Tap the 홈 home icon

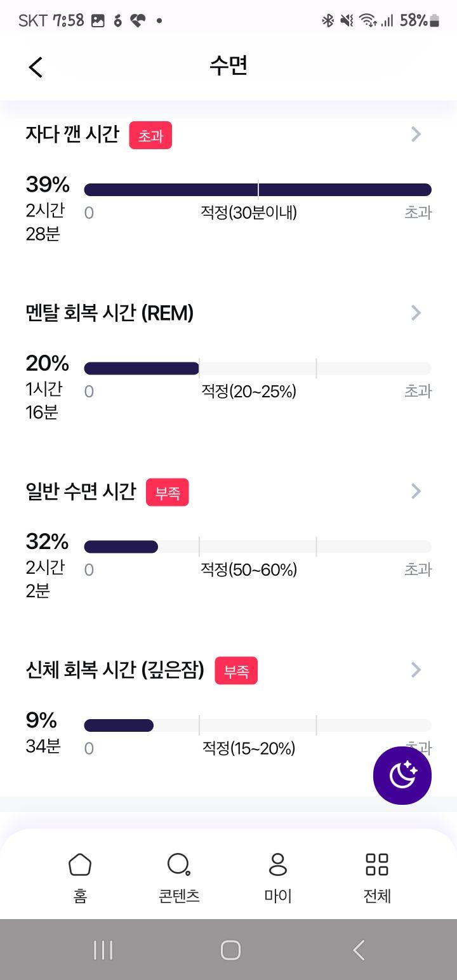click(x=80, y=864)
